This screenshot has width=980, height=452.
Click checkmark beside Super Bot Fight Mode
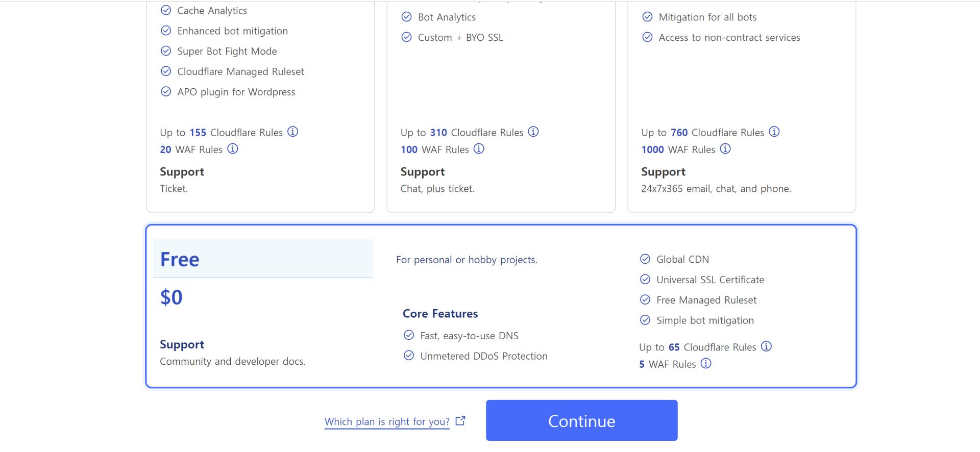click(166, 51)
